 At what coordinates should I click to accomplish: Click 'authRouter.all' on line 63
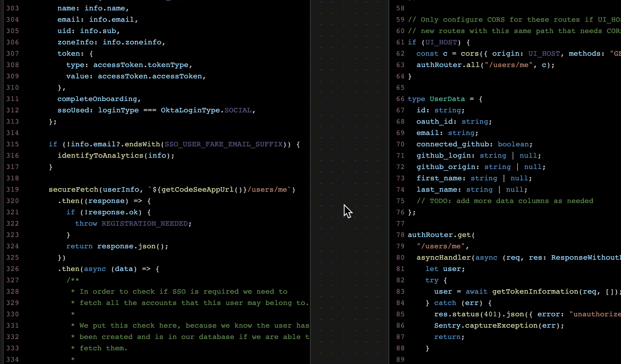click(448, 65)
